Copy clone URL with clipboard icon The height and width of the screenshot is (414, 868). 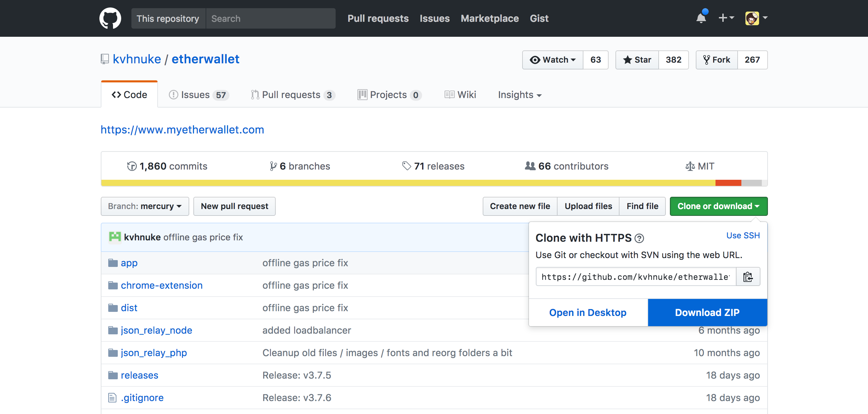(x=748, y=277)
